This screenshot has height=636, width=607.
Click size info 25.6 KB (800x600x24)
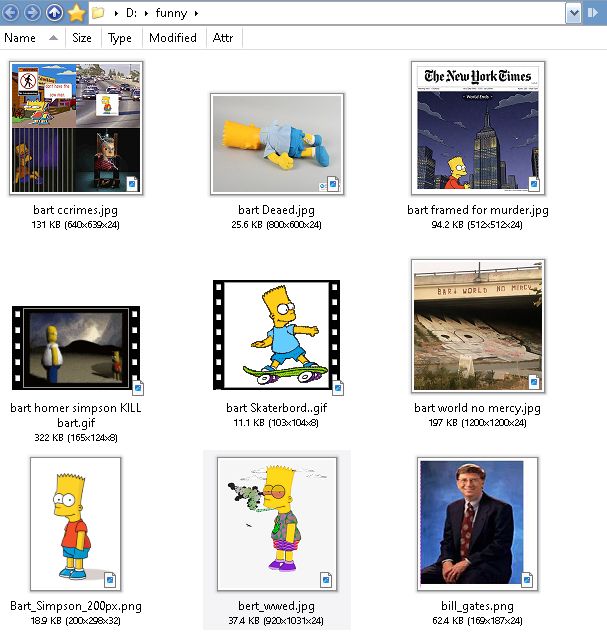(277, 225)
